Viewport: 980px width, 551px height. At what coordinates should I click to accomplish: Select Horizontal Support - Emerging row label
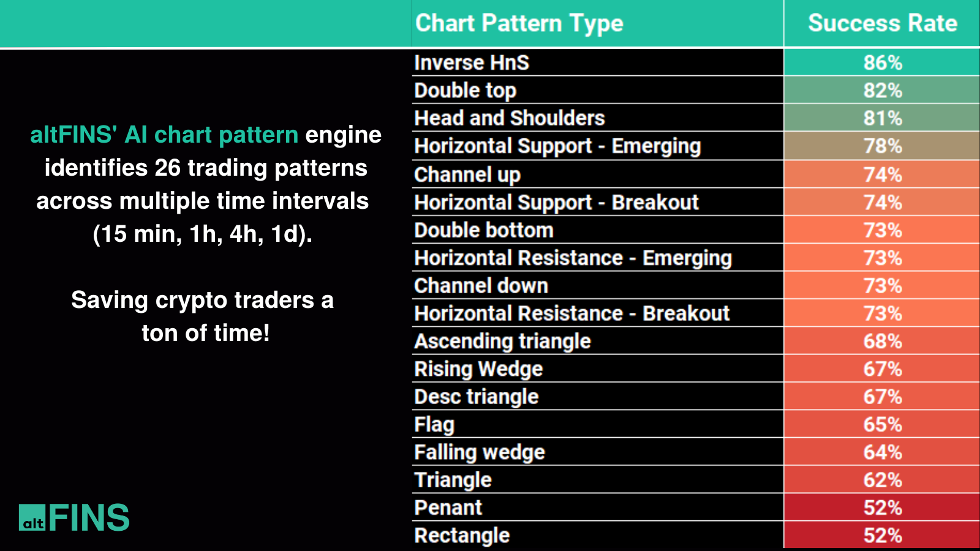(x=557, y=146)
